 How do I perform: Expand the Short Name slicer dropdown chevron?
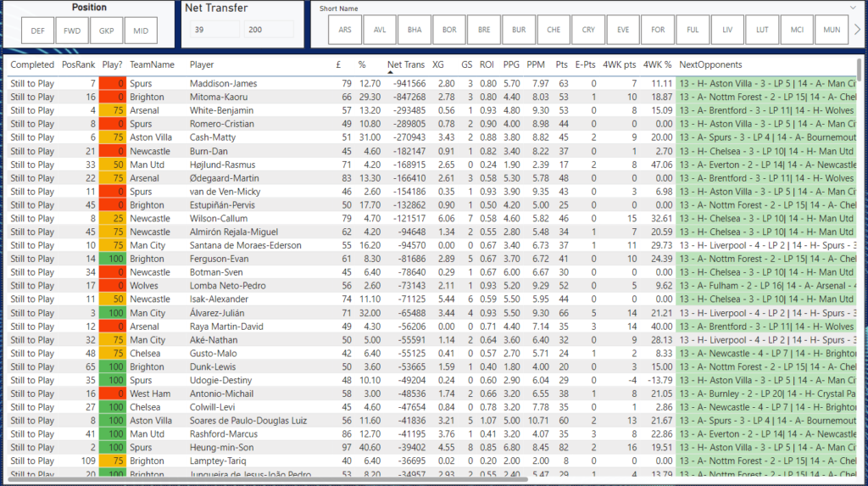click(853, 8)
